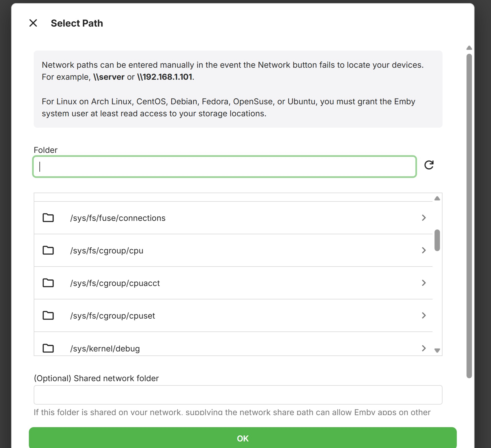Select the /sys/fs/cgroup/cpuset path entry
This screenshot has height=448, width=491.
coord(113,316)
